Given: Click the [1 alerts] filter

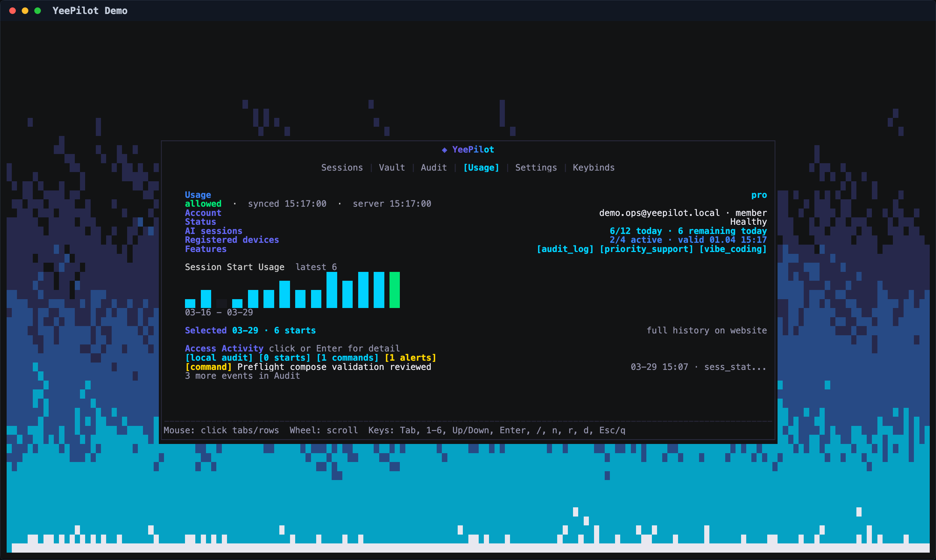Looking at the screenshot, I should (x=410, y=358).
